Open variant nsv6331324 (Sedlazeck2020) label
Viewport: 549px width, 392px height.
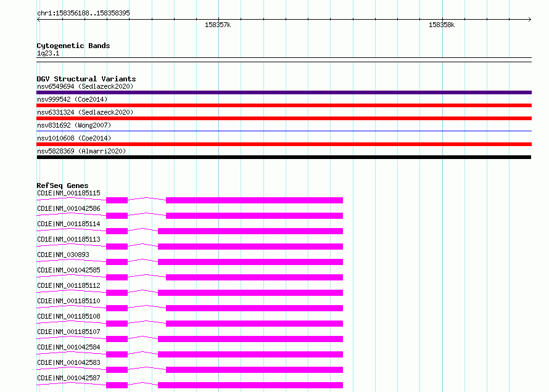(x=85, y=112)
